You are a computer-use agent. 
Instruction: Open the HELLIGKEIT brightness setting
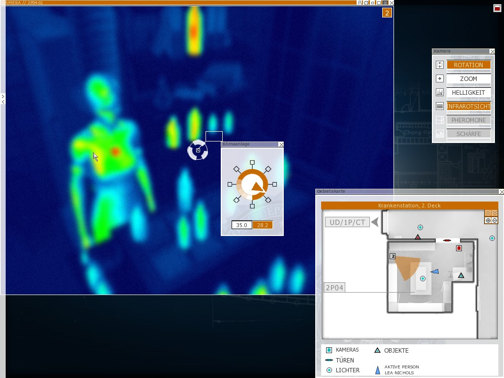468,92
